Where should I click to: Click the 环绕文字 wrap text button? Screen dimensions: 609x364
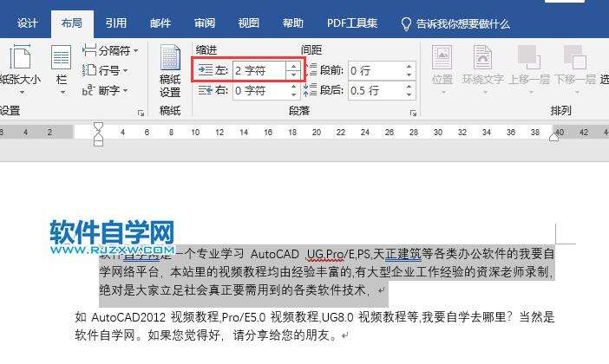coord(482,70)
